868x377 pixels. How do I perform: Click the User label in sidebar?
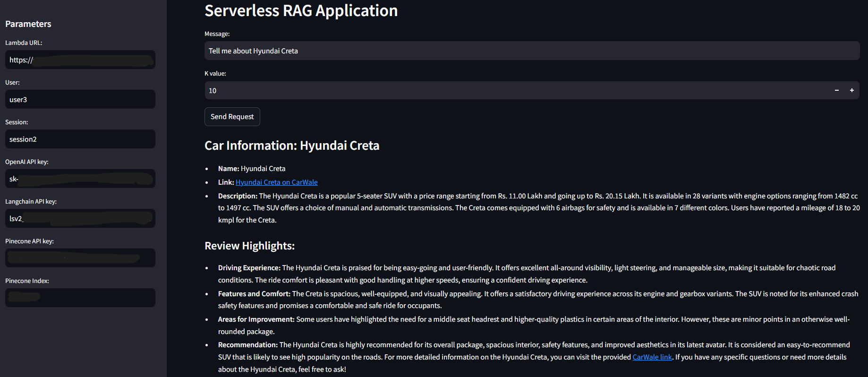pyautogui.click(x=12, y=82)
